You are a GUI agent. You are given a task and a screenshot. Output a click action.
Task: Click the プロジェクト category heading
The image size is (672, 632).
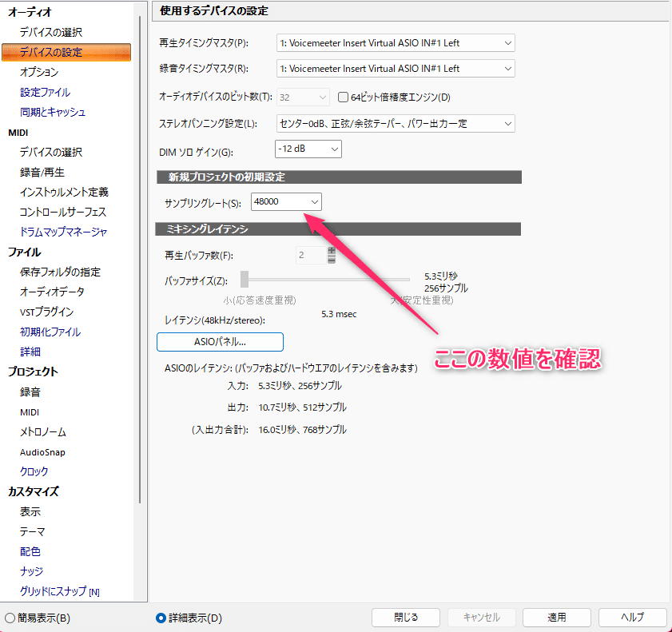click(x=33, y=372)
